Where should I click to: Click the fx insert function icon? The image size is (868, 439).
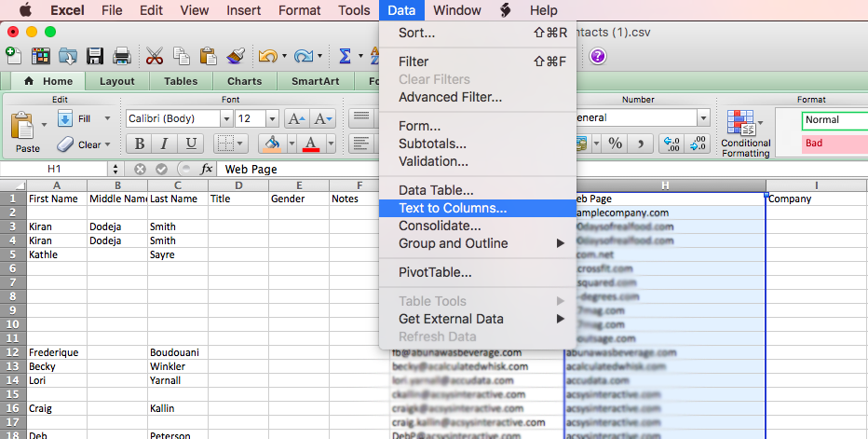click(x=207, y=169)
